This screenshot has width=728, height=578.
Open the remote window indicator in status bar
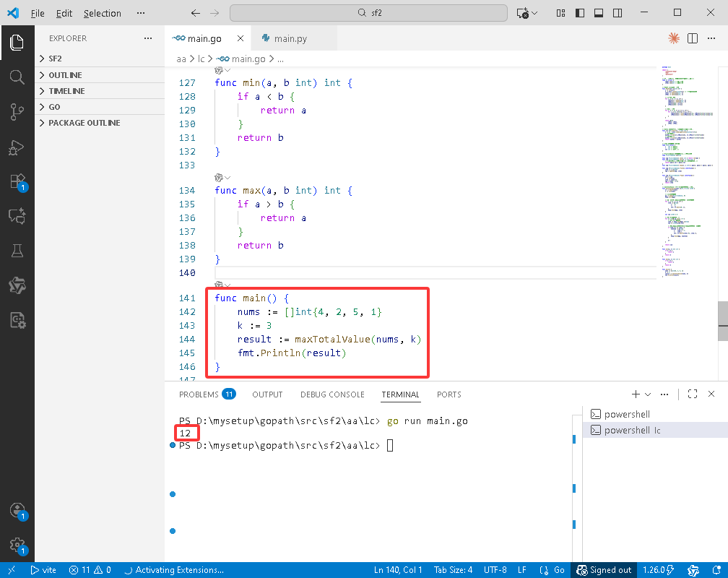point(12,570)
